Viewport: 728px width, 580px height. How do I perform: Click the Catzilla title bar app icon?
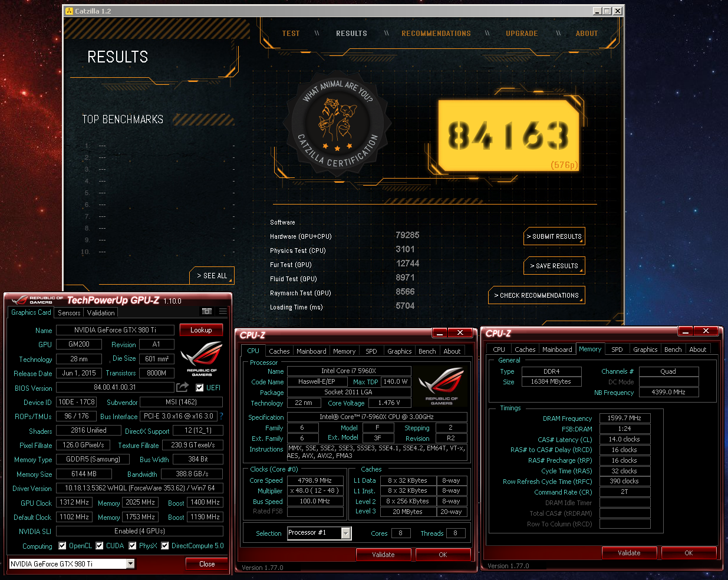tap(69, 11)
